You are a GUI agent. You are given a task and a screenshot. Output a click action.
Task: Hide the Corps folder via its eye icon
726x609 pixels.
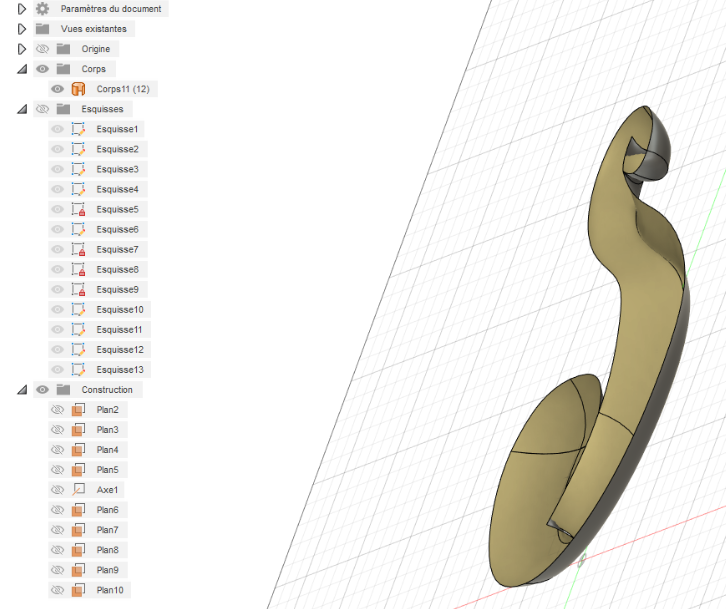point(43,69)
